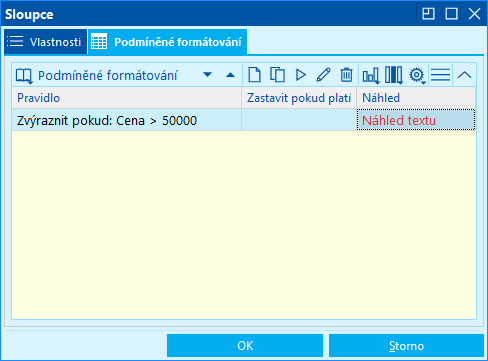Click the up triangle arrow in toolbar
488x361 pixels.
pyautogui.click(x=230, y=75)
